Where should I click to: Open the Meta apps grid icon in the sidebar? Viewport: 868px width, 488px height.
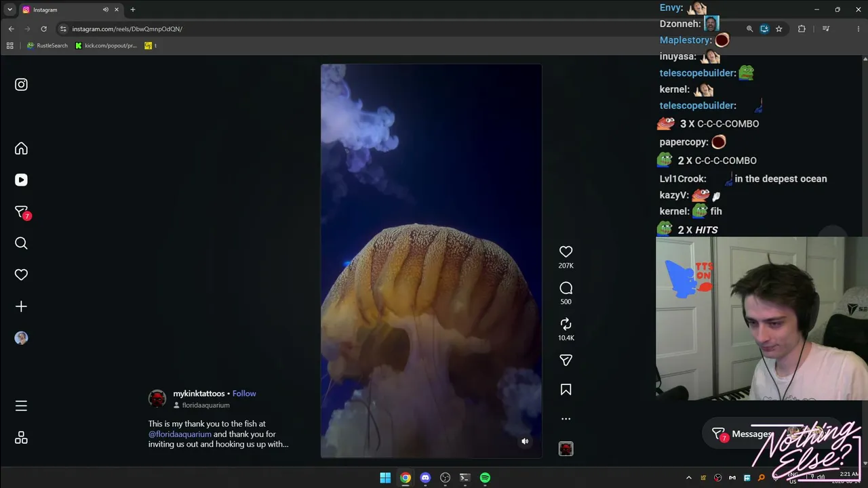click(21, 438)
